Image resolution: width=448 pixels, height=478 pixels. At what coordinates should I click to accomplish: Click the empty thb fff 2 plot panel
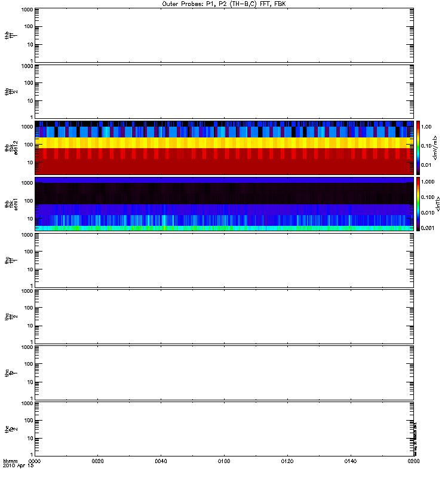point(224,91)
